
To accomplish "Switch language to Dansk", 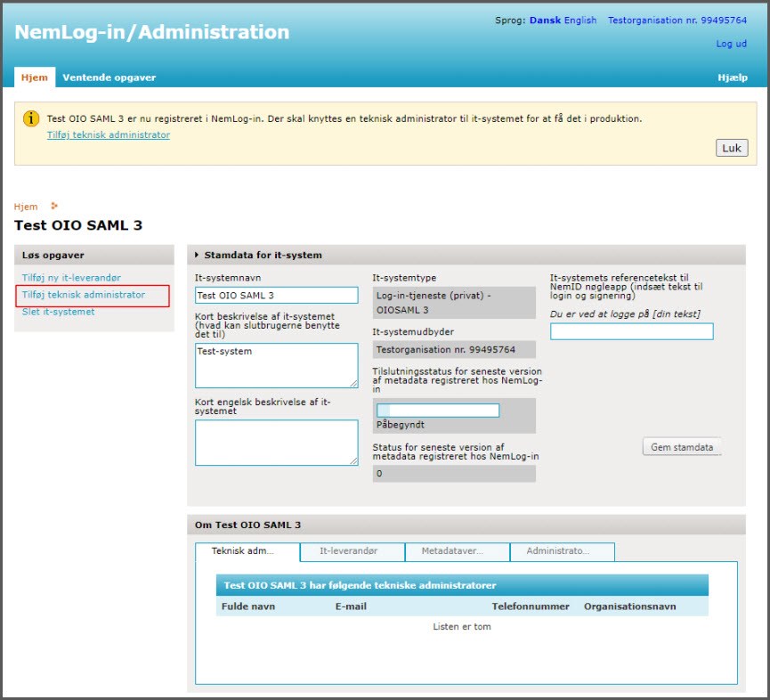I will (x=545, y=20).
